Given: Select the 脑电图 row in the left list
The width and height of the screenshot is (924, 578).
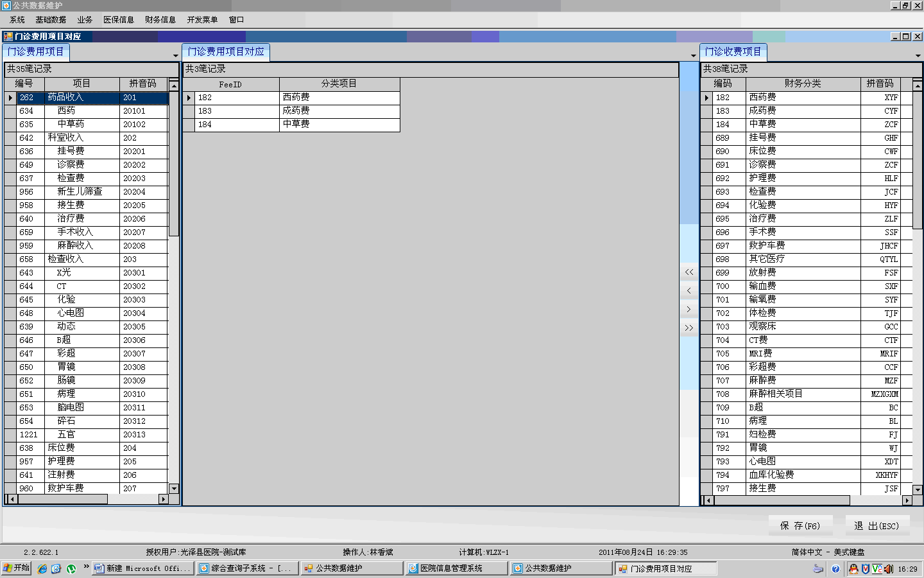Looking at the screenshot, I should [87, 408].
